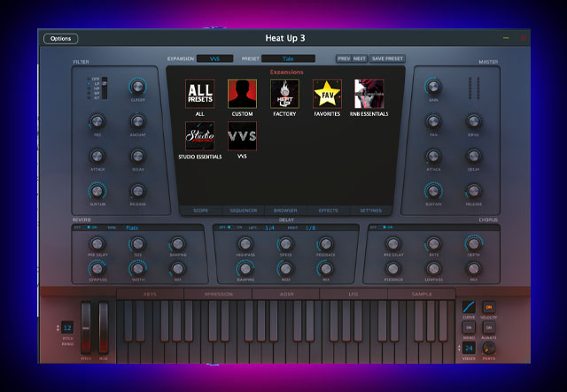Toggle the MONO button
This screenshot has width=567, height=392.
coord(469,327)
